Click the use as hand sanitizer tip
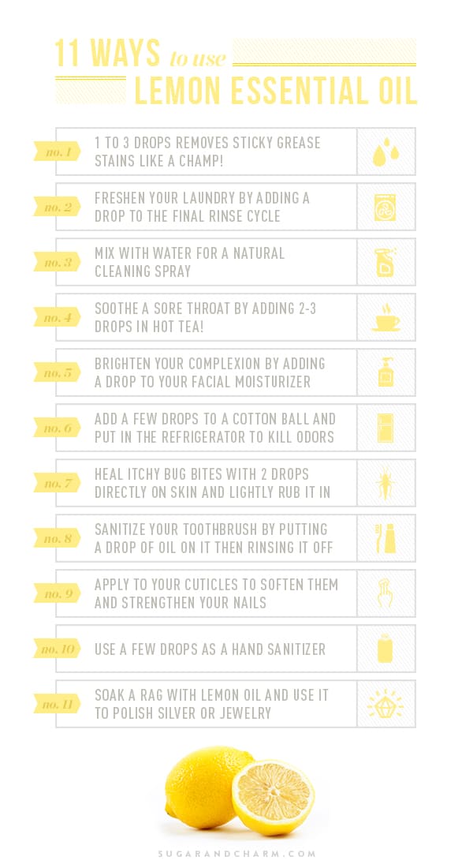 (x=210, y=649)
